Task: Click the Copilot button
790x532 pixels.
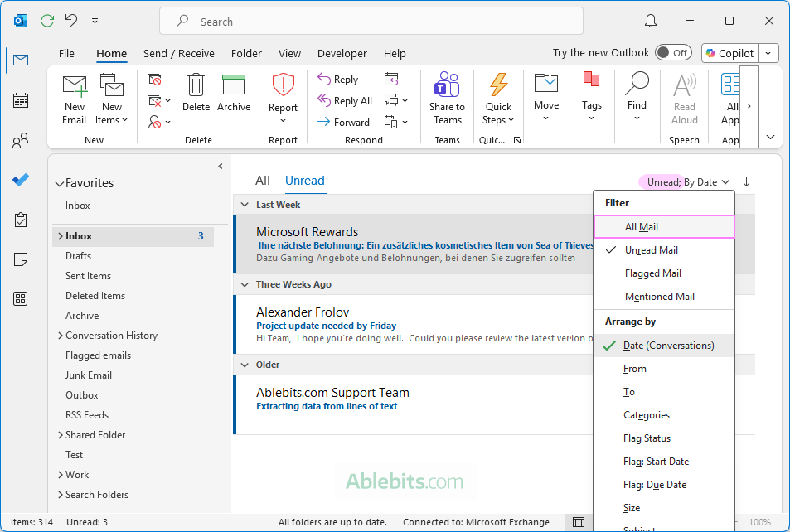Action: pyautogui.click(x=730, y=53)
